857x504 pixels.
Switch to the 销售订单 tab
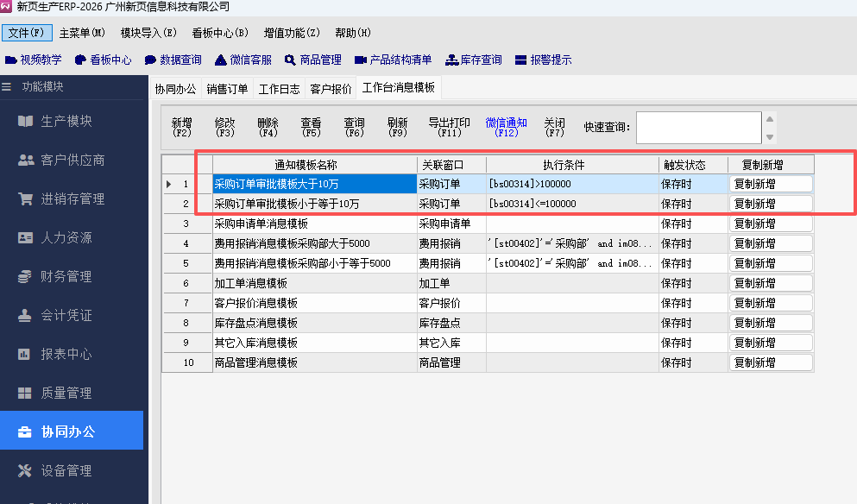tap(227, 88)
